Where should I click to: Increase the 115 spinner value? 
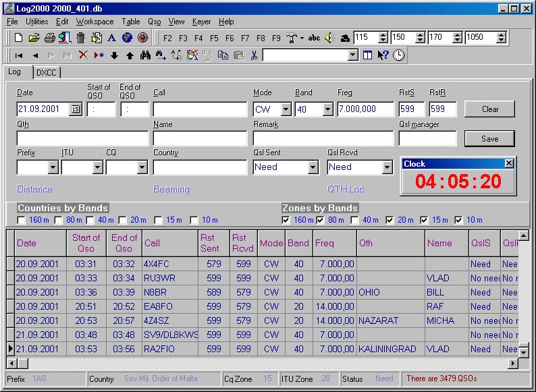tap(383, 35)
